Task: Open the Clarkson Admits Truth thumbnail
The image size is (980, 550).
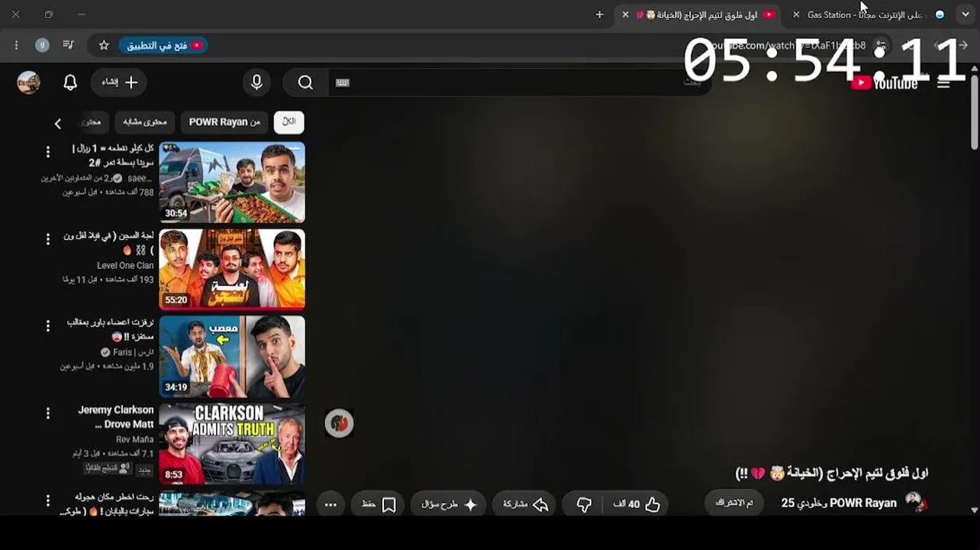Action: pos(232,444)
